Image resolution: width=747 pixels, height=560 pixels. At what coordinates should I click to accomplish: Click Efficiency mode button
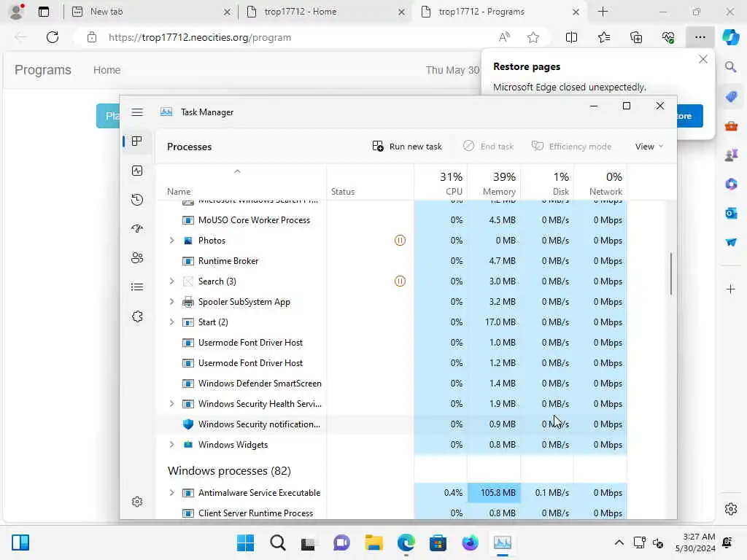click(x=572, y=146)
